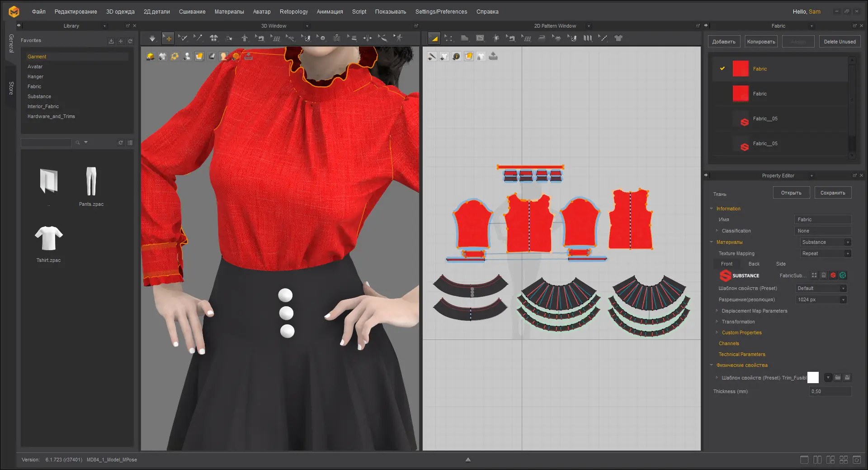The image size is (868, 470).
Task: Click the pleats fold tool in 2D toolbar
Action: coord(588,38)
